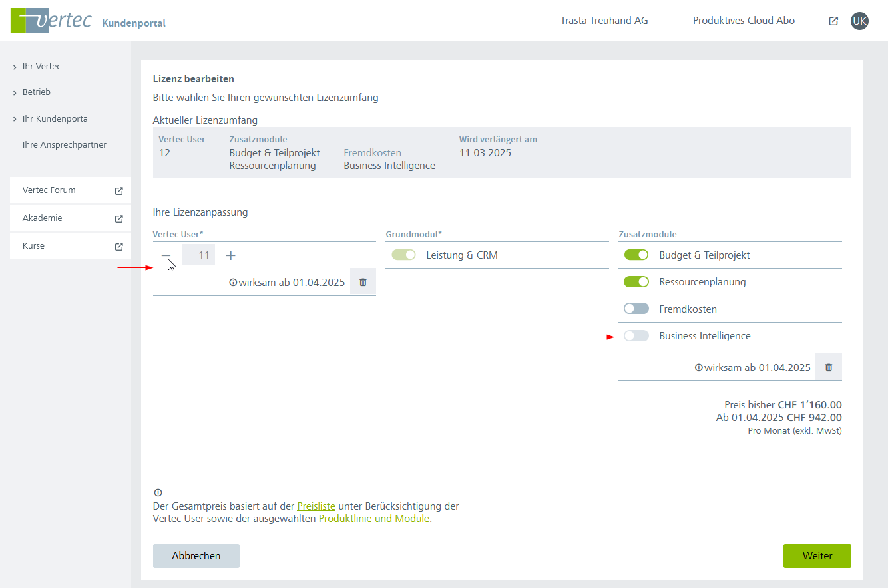Open the Preisliste link
Screen dimensions: 888x588
(x=316, y=506)
